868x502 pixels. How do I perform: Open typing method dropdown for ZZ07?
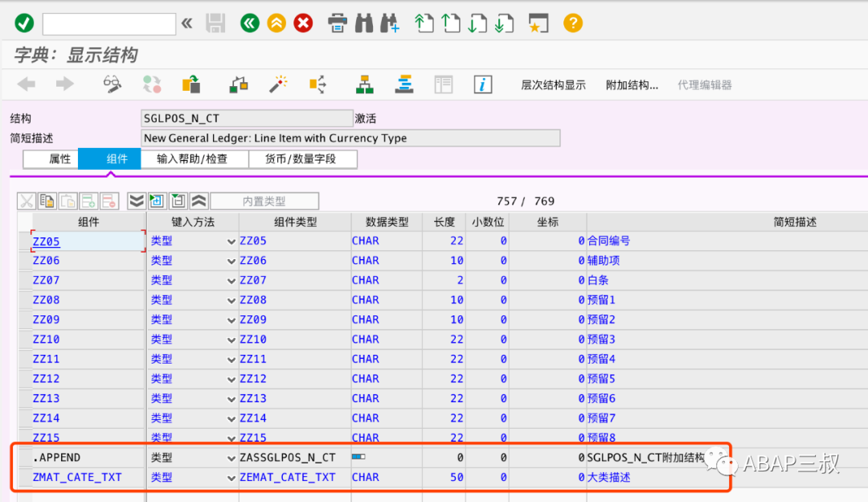(x=231, y=281)
